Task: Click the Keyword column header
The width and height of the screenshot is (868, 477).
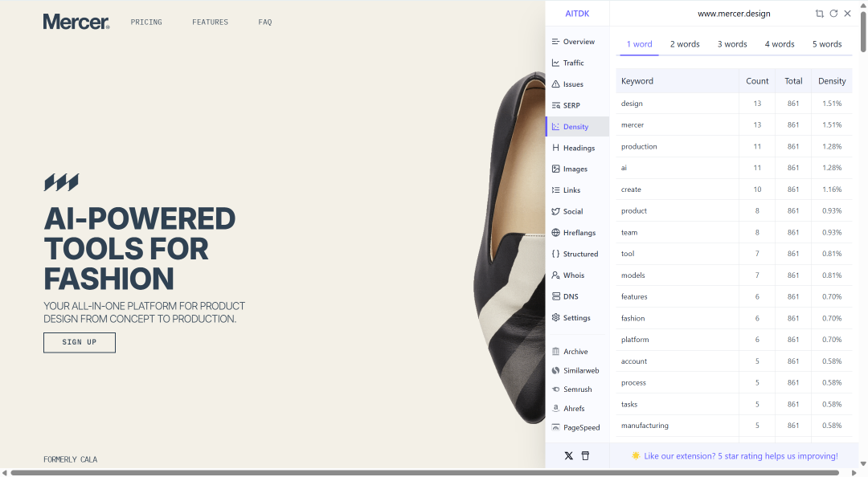Action: (x=678, y=81)
